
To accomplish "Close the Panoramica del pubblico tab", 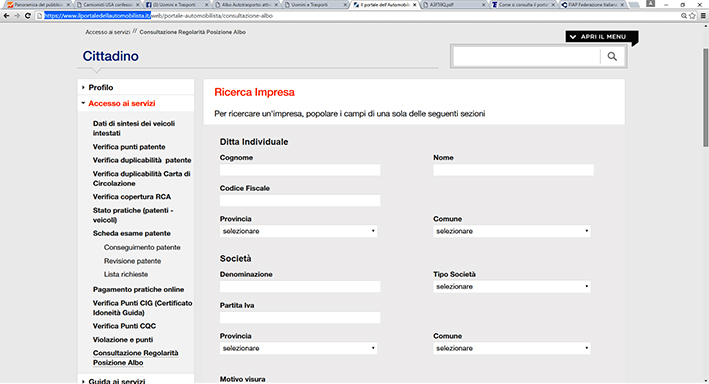I will [x=68, y=5].
